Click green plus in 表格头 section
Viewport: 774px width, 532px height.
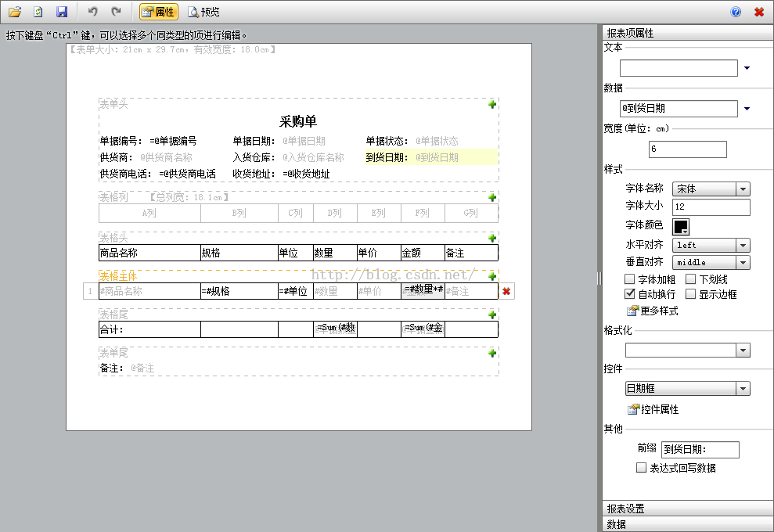[492, 238]
